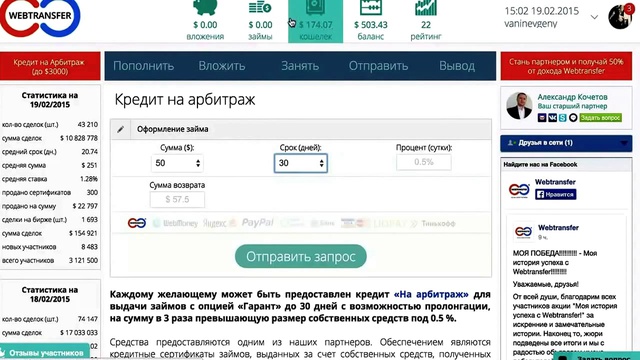Open the Занять tab
Viewport: 640px width, 360px height.
[x=300, y=66]
